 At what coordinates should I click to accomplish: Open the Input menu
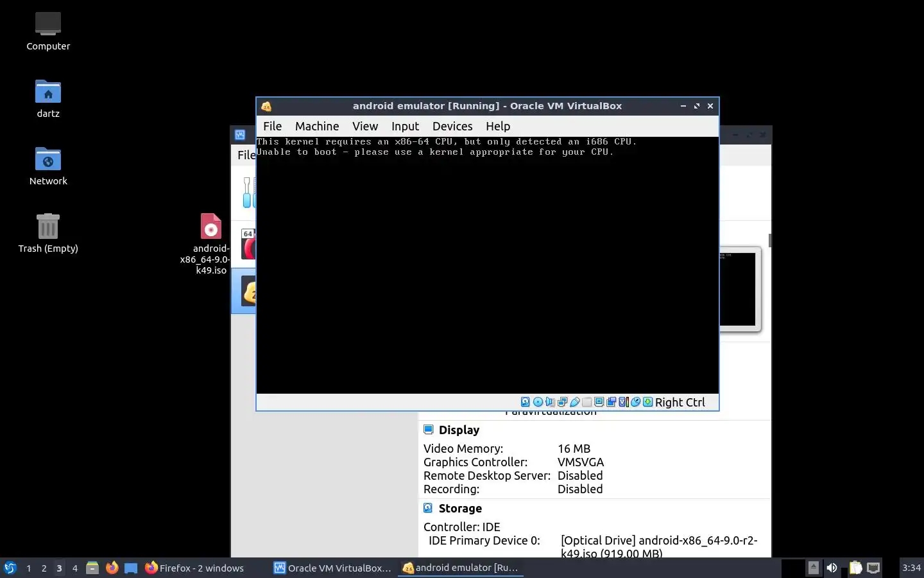pos(405,127)
